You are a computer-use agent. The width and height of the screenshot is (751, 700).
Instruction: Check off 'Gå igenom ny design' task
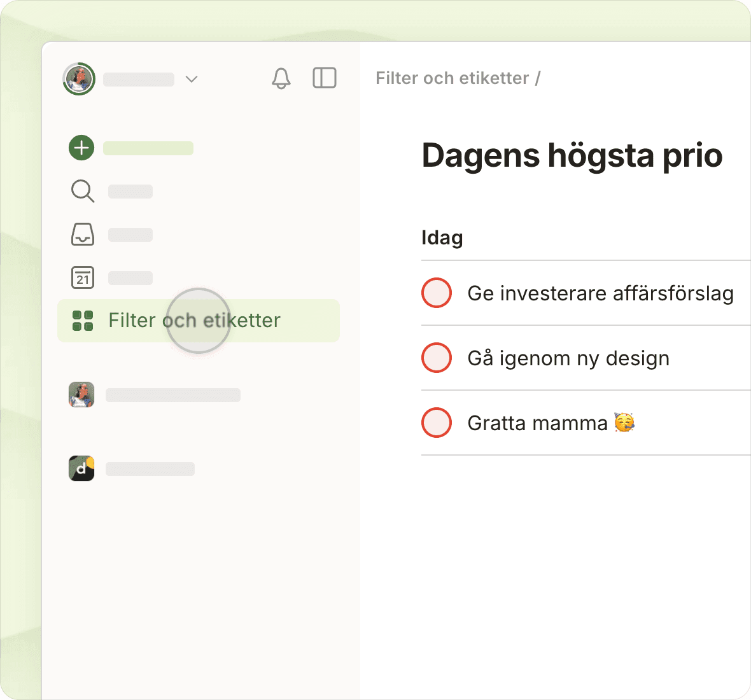pyautogui.click(x=437, y=358)
